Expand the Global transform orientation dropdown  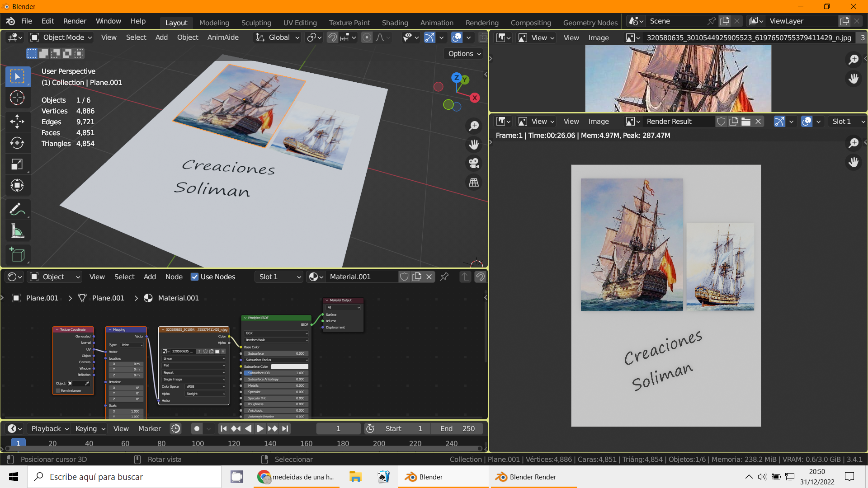pyautogui.click(x=278, y=38)
